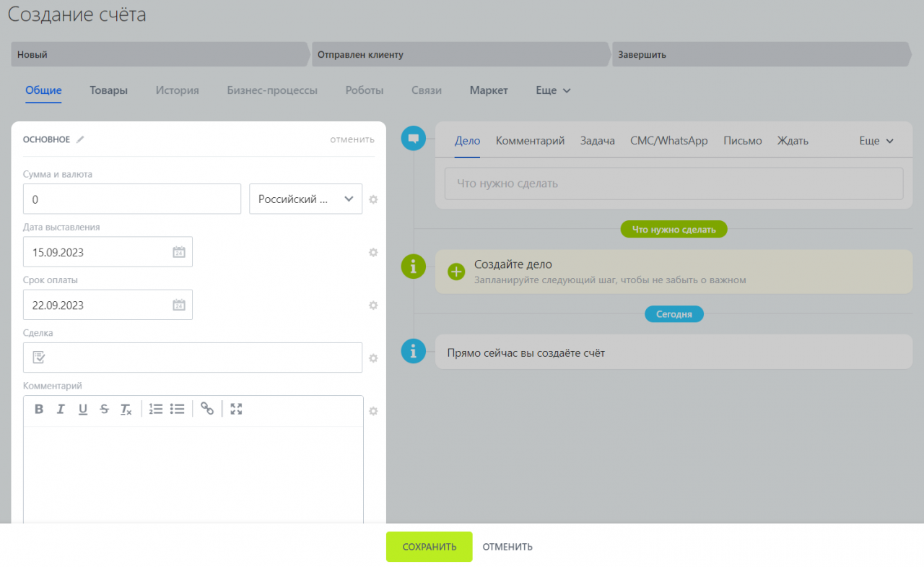The width and height of the screenshot is (924, 567).
Task: Open calendar picker for Дата выставления
Action: (179, 252)
